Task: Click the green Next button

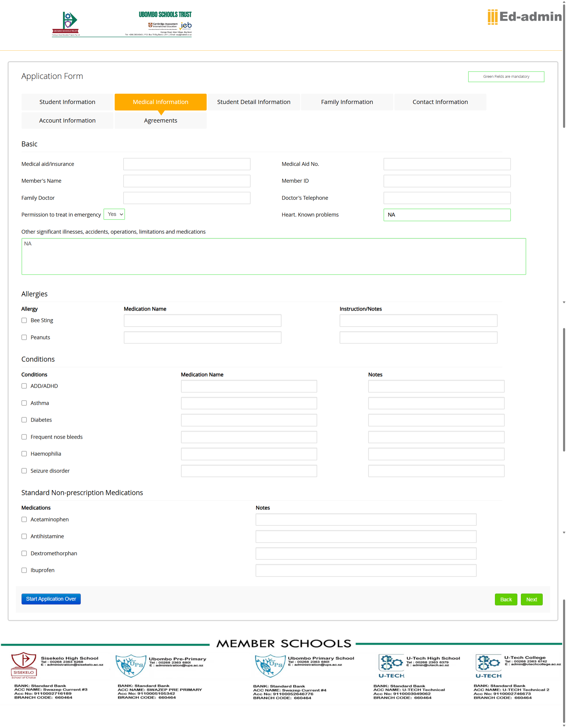Action: 531,599
